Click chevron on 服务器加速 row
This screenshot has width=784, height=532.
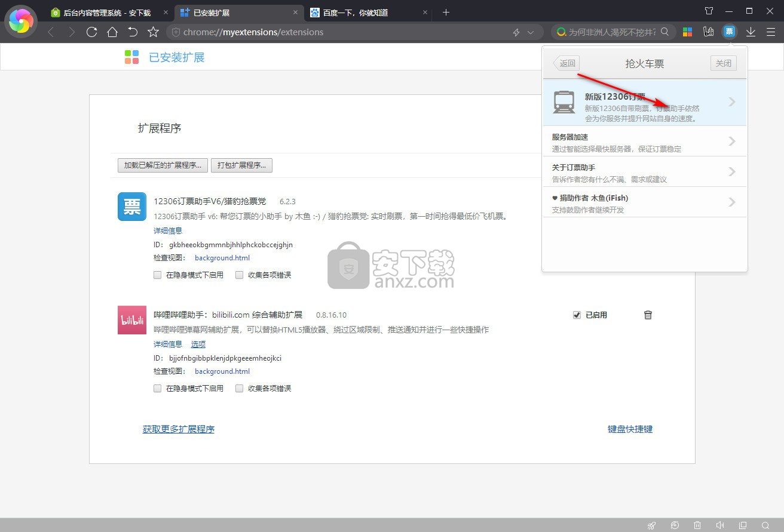pyautogui.click(x=732, y=142)
